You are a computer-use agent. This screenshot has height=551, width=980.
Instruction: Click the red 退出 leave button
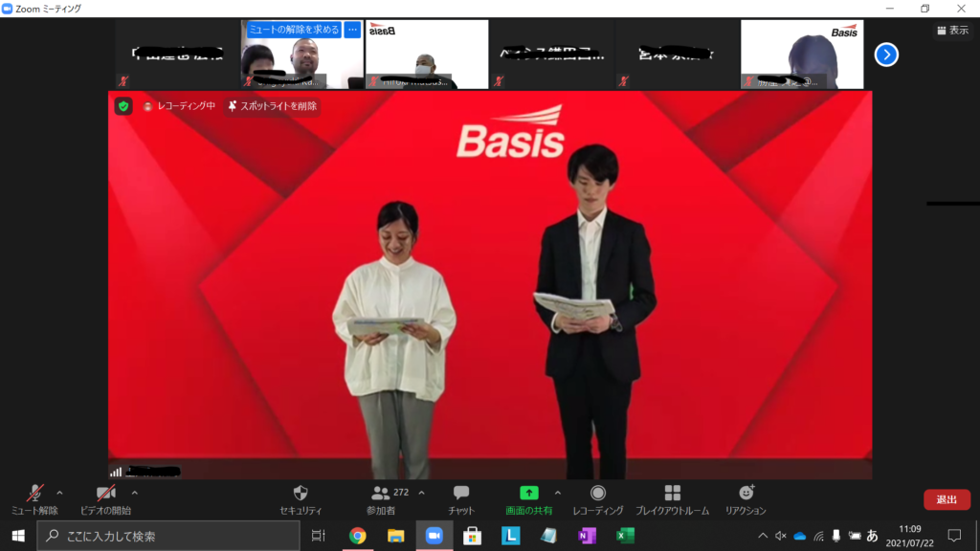(947, 499)
